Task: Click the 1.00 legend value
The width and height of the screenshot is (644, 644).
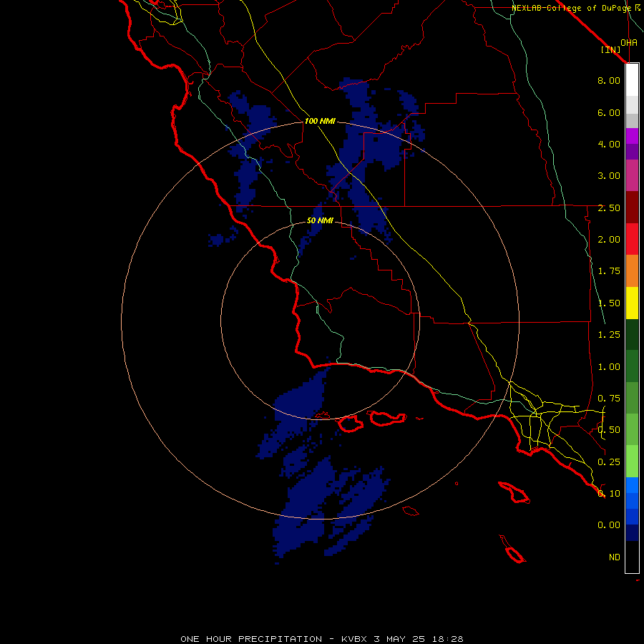Action: tap(609, 367)
